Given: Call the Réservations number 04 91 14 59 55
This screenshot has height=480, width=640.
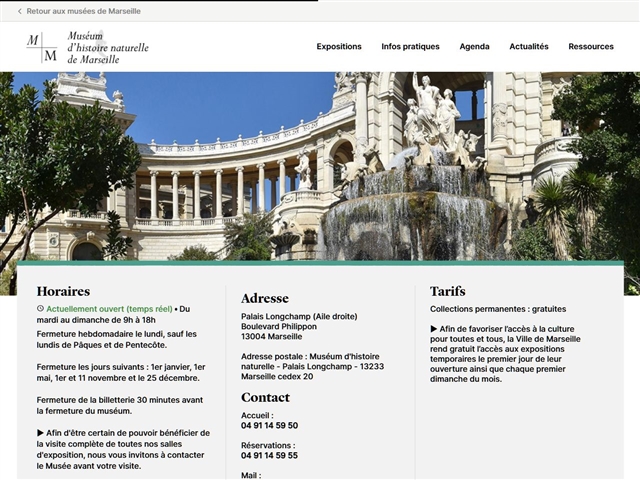Looking at the screenshot, I should [x=269, y=455].
